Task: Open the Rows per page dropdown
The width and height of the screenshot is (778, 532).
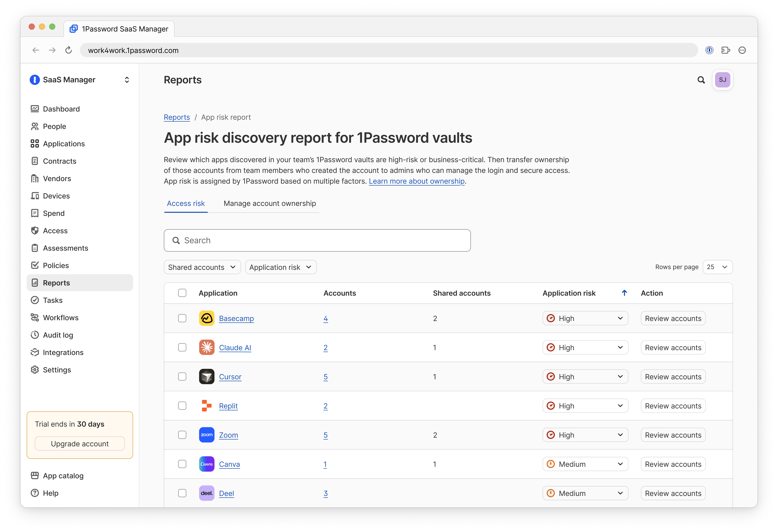Action: pyautogui.click(x=717, y=267)
